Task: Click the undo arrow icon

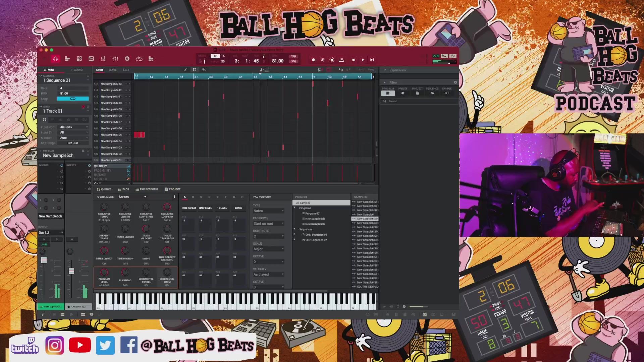Action: coord(340,70)
